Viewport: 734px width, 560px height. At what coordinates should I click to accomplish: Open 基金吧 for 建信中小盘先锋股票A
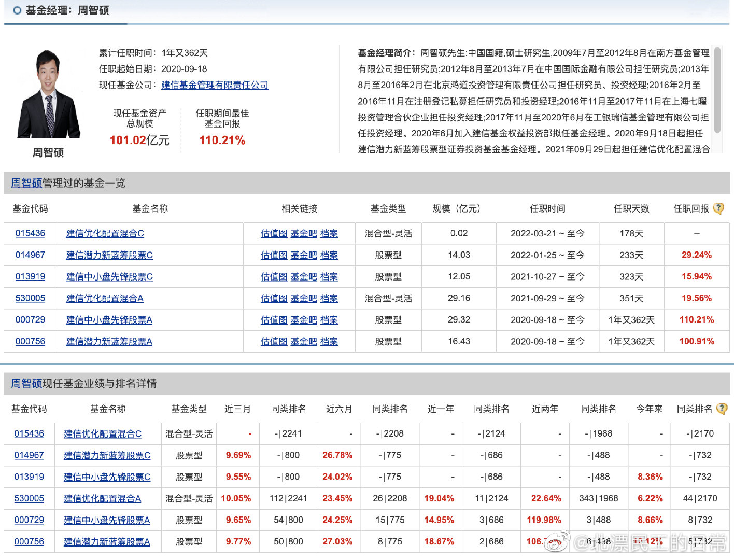tap(304, 320)
